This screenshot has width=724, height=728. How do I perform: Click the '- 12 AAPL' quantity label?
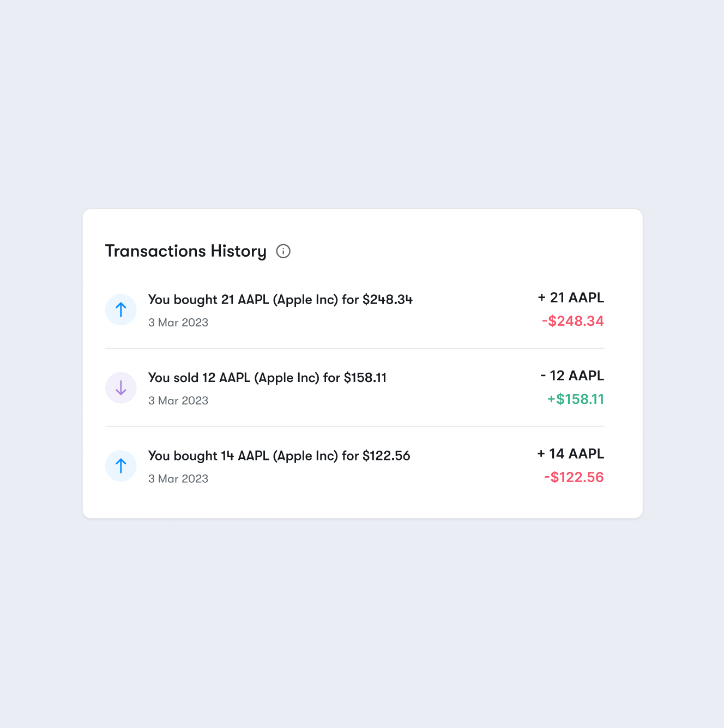click(572, 375)
